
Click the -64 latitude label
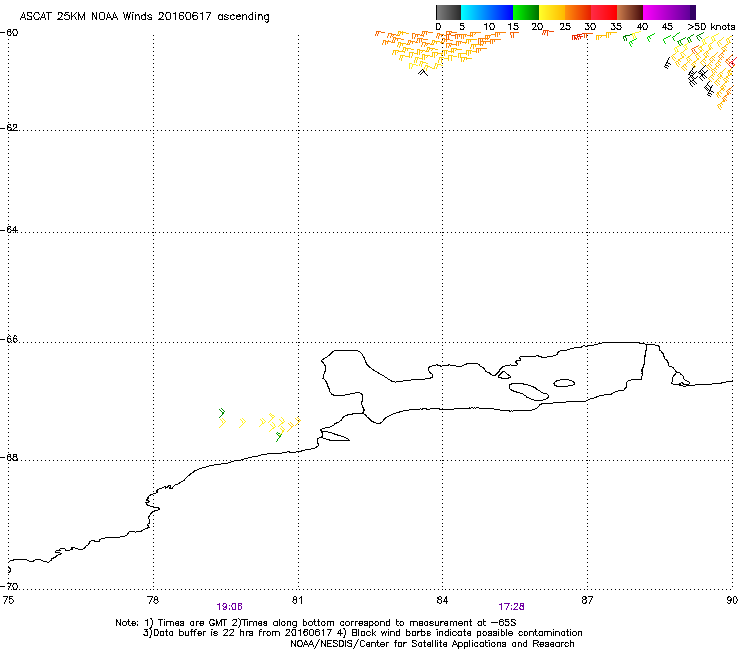point(9,229)
